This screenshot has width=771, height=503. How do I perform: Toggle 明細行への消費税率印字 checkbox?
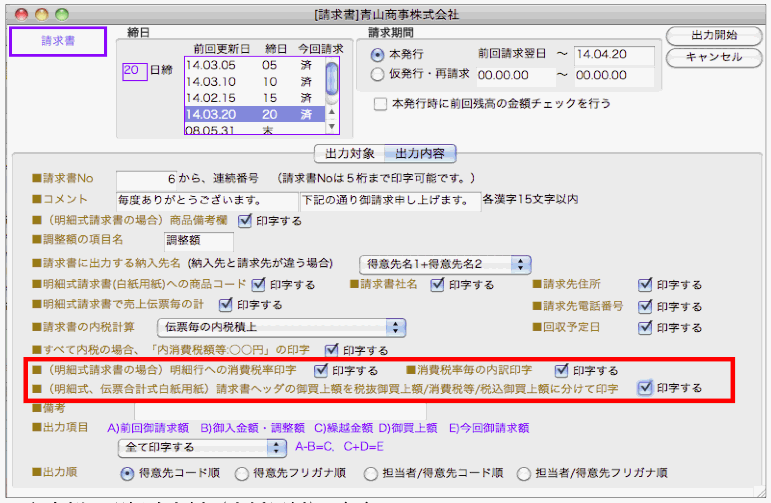(321, 370)
